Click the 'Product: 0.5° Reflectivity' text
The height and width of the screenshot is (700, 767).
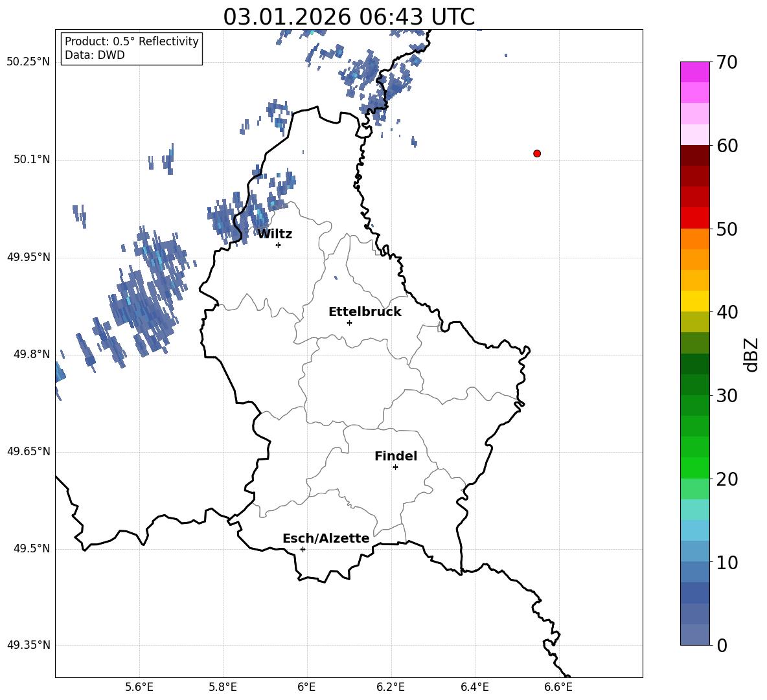[132, 41]
